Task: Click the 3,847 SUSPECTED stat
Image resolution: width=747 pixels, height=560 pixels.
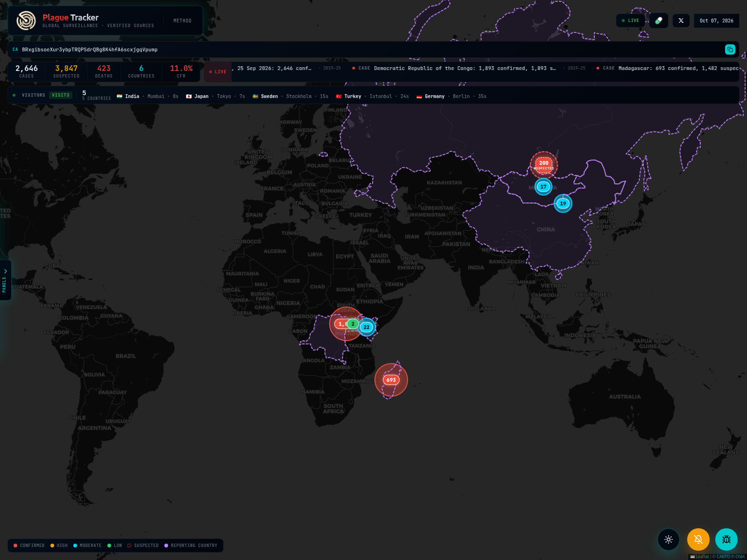Action: (x=66, y=71)
